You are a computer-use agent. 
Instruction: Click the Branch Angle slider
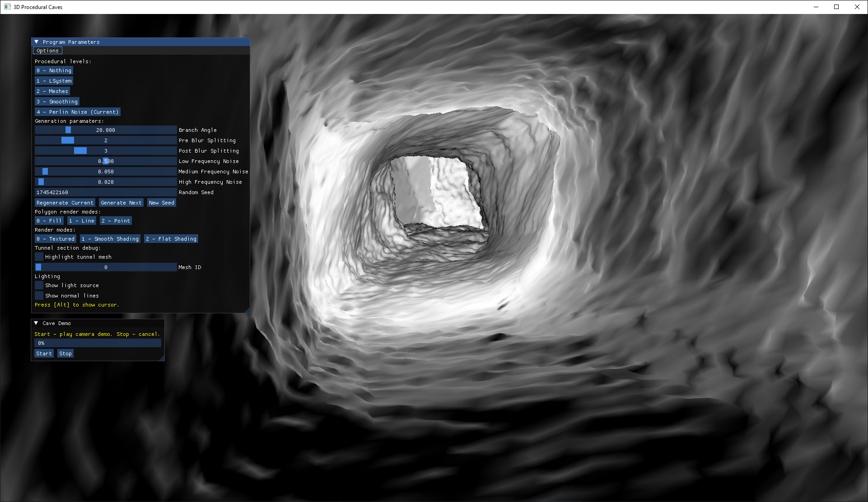[x=106, y=130]
